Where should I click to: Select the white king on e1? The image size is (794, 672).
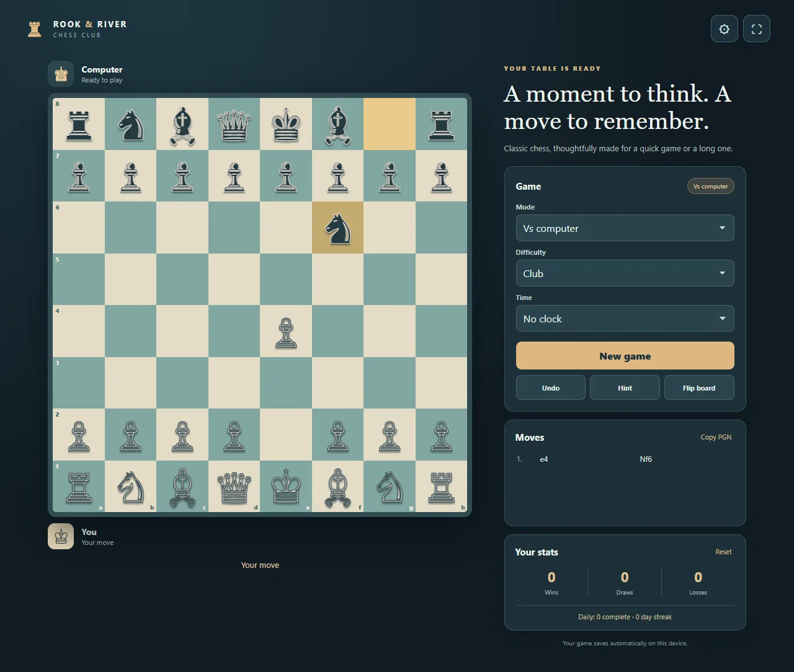(286, 487)
